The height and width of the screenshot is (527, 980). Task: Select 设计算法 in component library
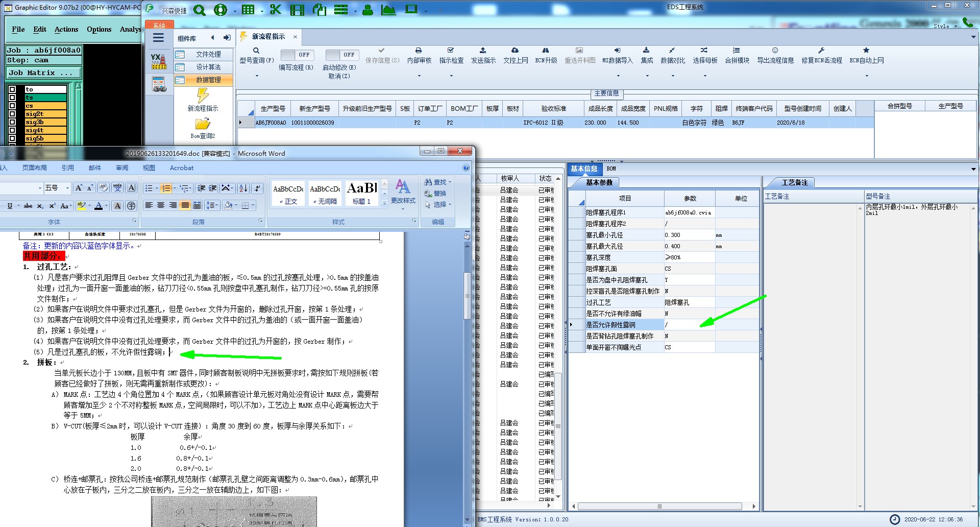[203, 67]
